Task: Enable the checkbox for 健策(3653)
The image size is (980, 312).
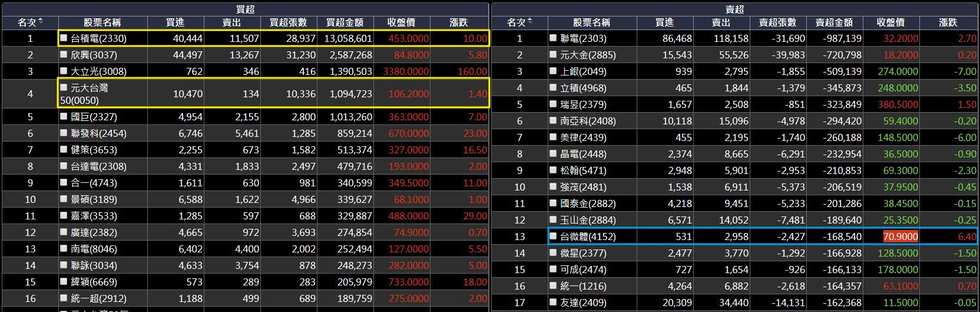Action: pos(64,149)
